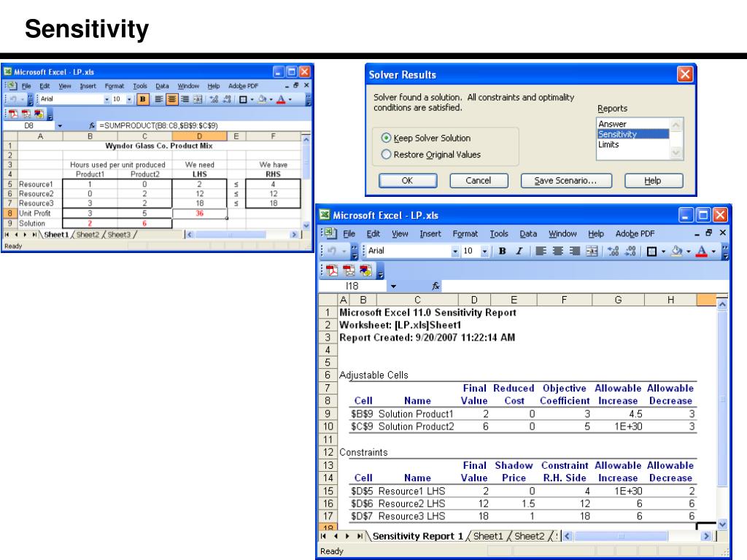Decrease decimal places in the Sensitivity Report window

(x=630, y=251)
